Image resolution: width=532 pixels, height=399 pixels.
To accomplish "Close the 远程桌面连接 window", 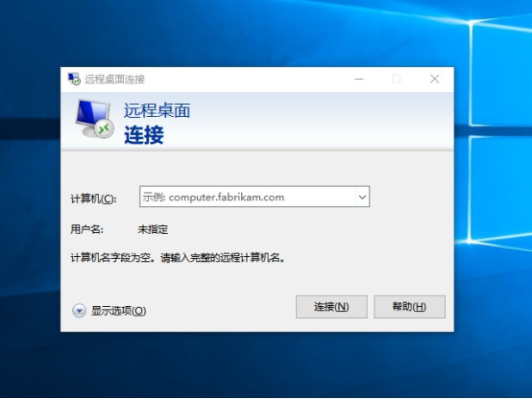I will click(434, 79).
